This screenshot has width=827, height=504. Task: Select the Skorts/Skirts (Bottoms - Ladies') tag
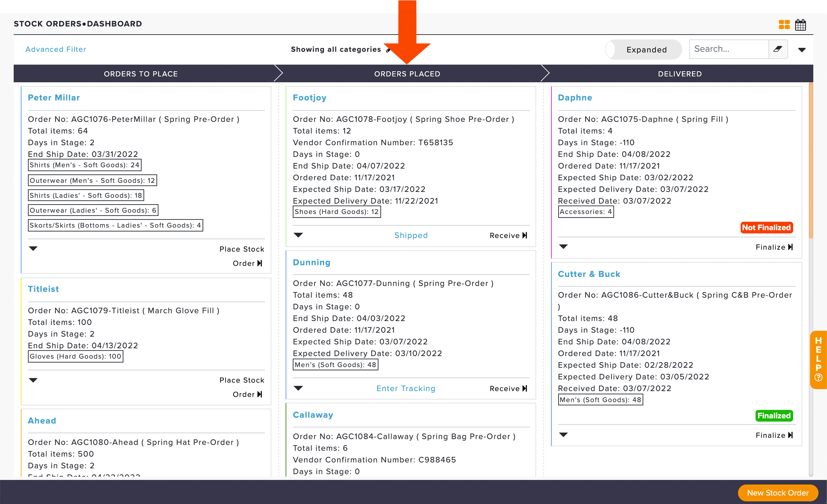[x=116, y=225]
